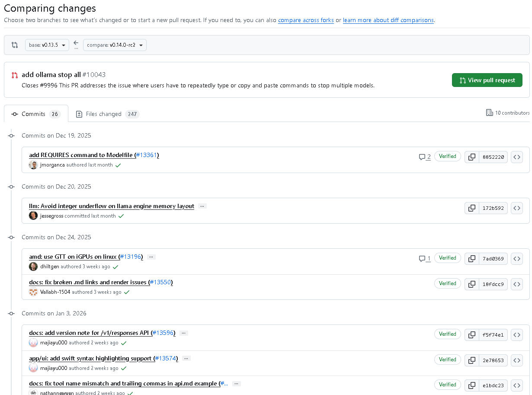Click the Verified badge on commit 2e78653
The height and width of the screenshot is (395, 532).
pos(448,360)
